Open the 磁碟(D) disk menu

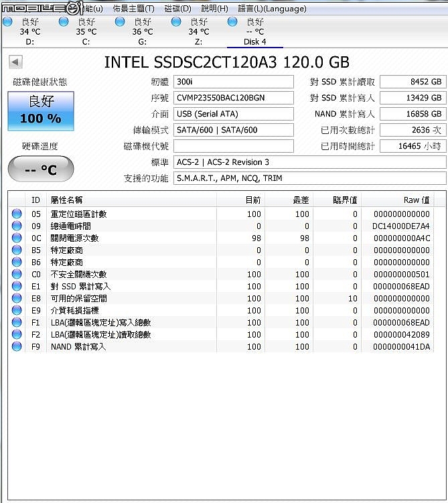(177, 9)
